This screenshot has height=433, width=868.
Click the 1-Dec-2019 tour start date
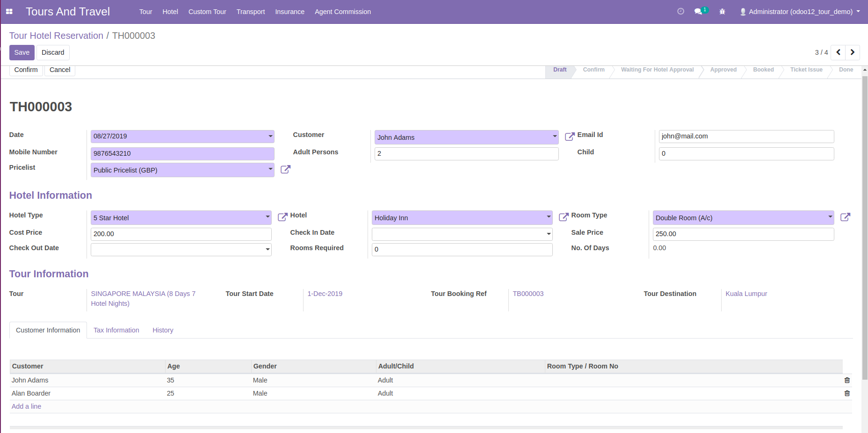tap(325, 294)
